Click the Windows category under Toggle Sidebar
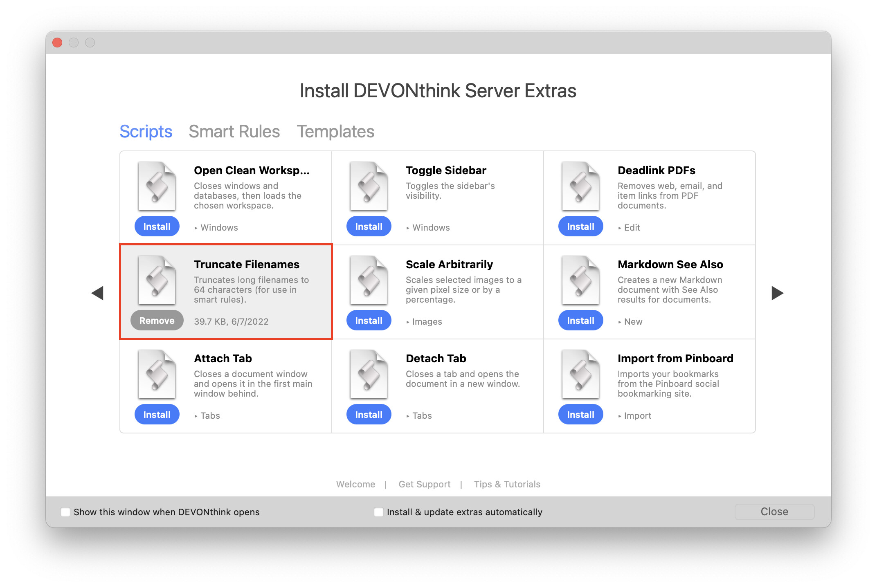The width and height of the screenshot is (877, 588). pyautogui.click(x=431, y=228)
